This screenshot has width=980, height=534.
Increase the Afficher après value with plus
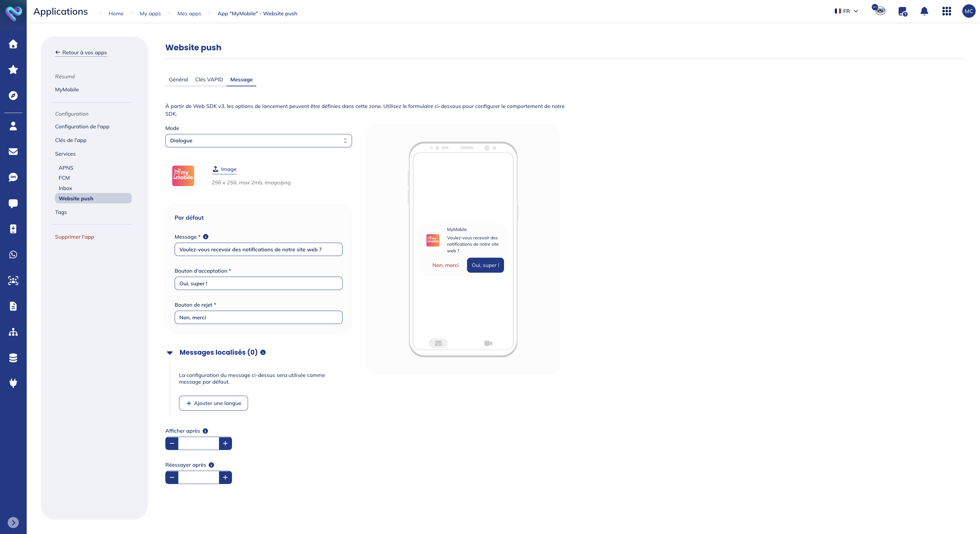point(225,443)
